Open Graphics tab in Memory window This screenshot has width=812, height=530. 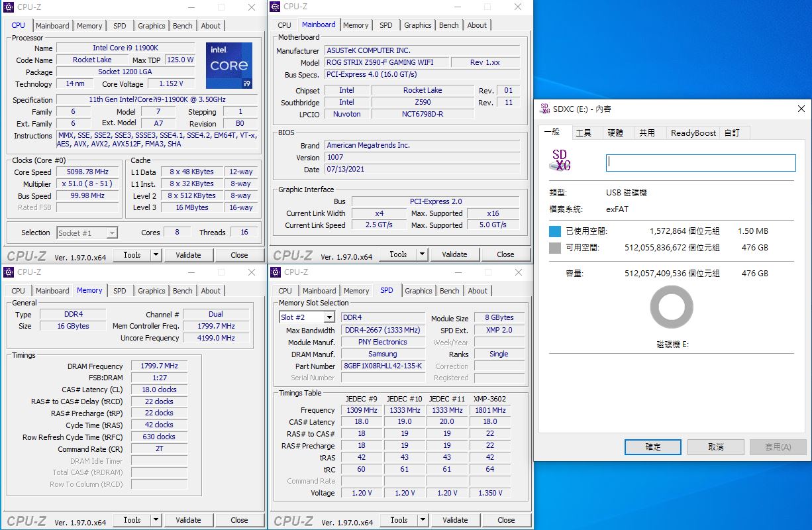click(152, 291)
